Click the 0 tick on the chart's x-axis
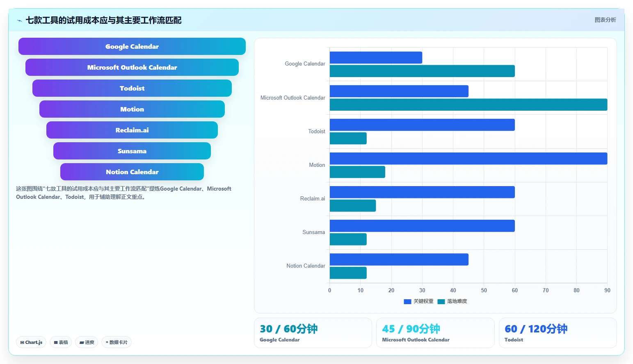This screenshot has height=364, width=633. coord(329,290)
